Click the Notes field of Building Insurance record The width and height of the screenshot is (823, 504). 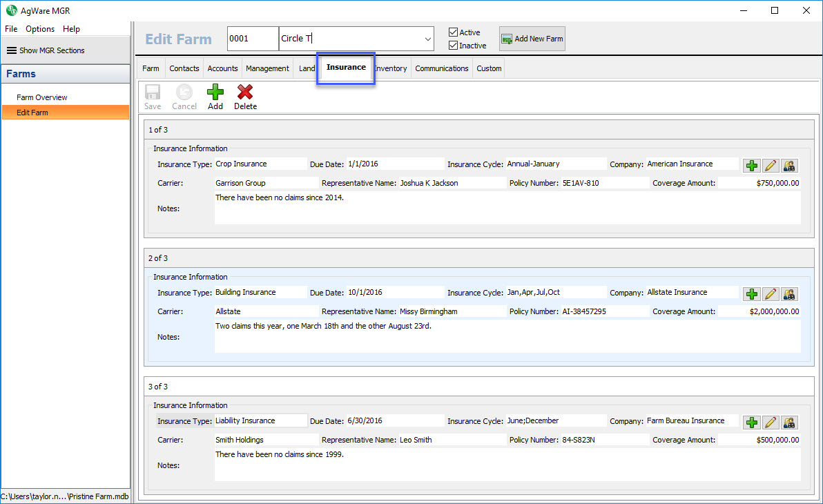click(x=507, y=336)
